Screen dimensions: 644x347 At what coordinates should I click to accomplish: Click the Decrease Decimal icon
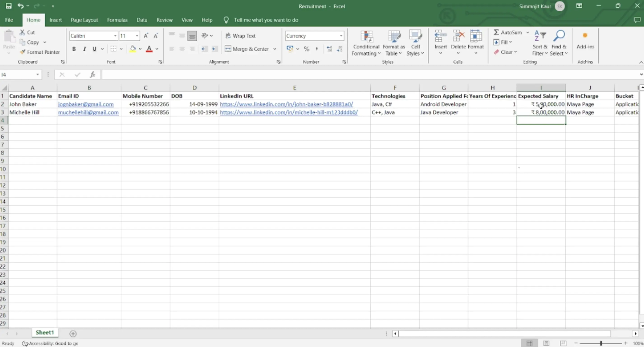coord(340,49)
